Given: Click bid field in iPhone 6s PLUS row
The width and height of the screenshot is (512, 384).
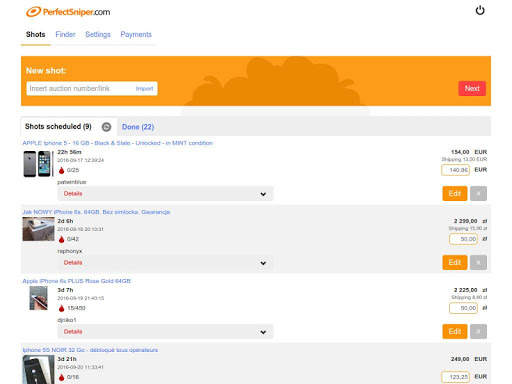Looking at the screenshot, I should click(x=463, y=308).
